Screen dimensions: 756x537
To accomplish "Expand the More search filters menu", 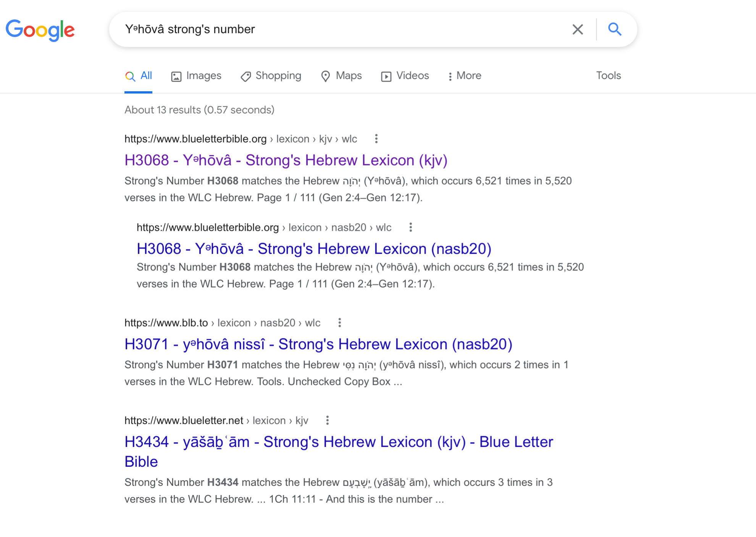I will tap(465, 76).
